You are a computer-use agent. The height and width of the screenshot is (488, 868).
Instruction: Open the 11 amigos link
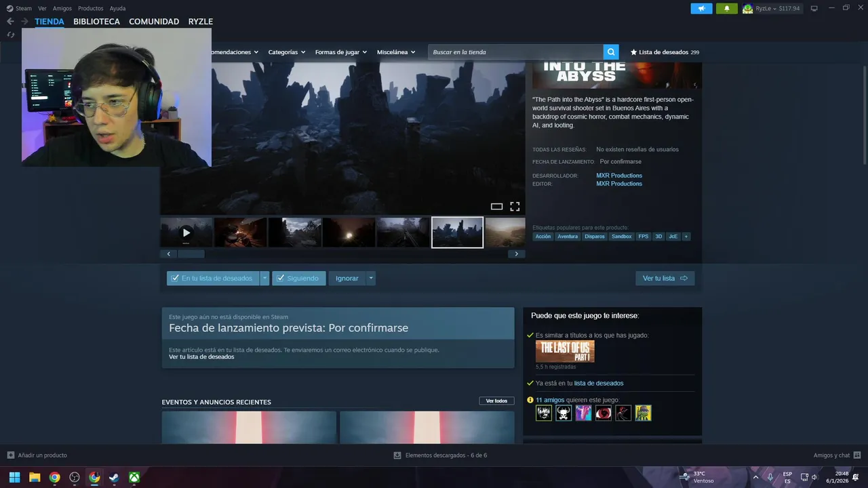click(550, 400)
